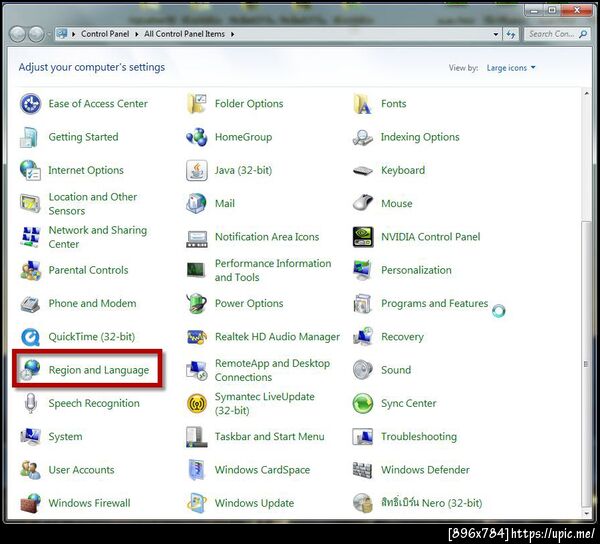Open Troubleshooting link
Image resolution: width=600 pixels, height=544 pixels.
419,437
